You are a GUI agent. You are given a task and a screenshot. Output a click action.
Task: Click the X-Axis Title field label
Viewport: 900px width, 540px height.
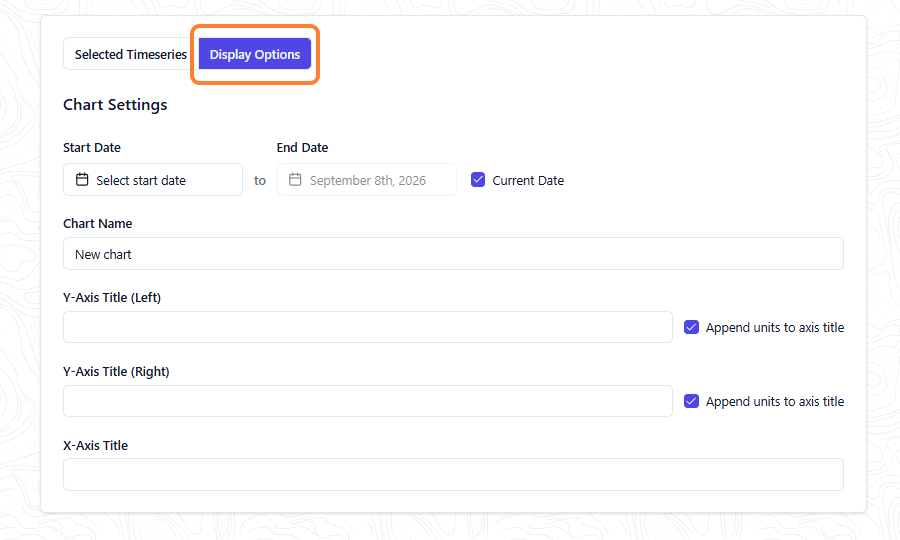(x=95, y=445)
